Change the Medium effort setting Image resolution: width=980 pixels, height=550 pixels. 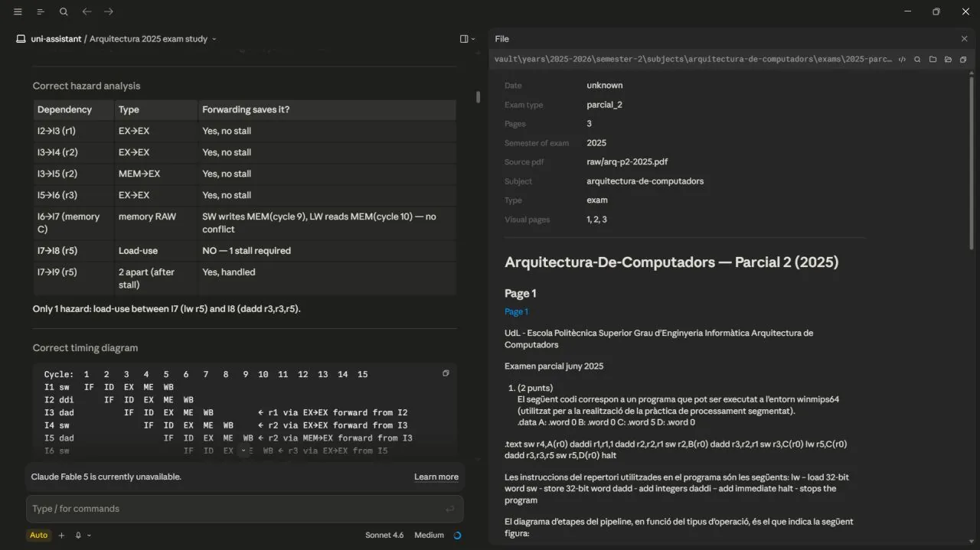[427, 535]
